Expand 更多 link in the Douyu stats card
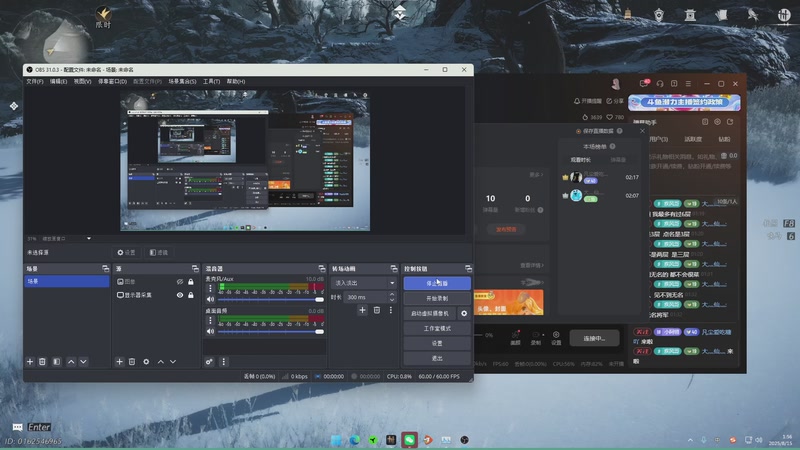This screenshot has width=800, height=450. point(536,174)
